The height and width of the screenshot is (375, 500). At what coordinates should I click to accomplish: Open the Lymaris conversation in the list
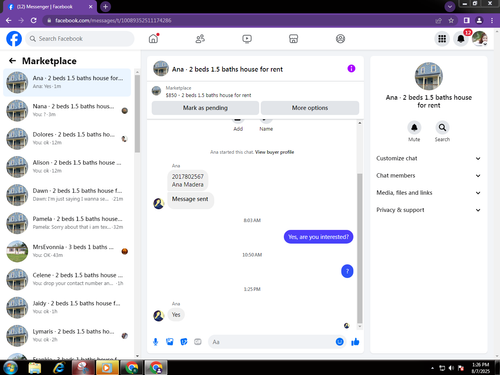(x=67, y=336)
